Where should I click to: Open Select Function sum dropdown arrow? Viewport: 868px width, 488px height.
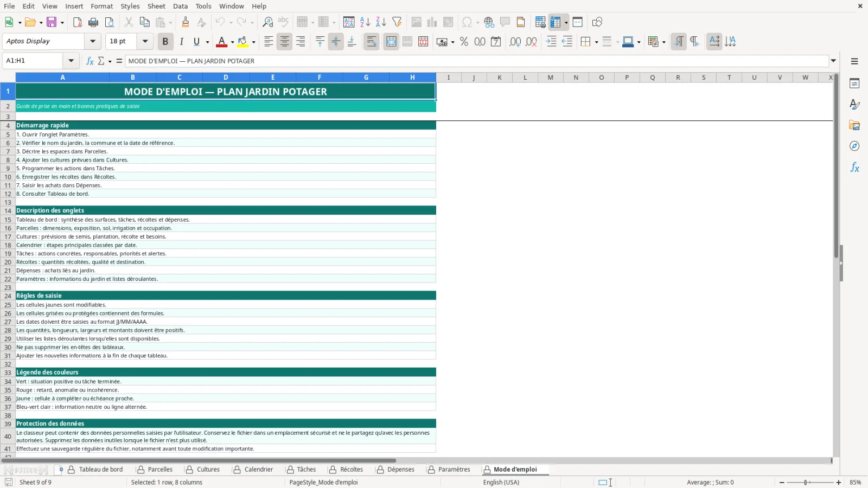point(110,61)
